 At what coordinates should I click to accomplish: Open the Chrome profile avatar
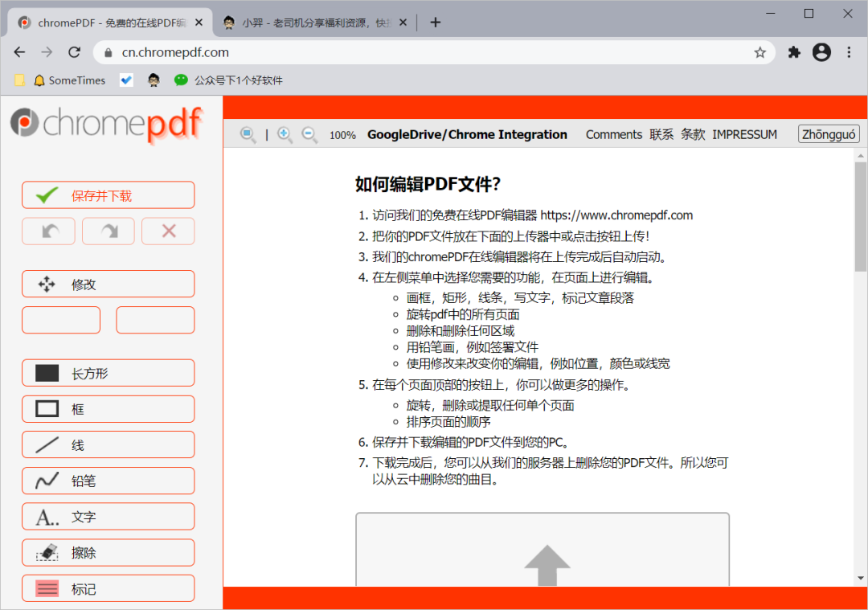821,52
